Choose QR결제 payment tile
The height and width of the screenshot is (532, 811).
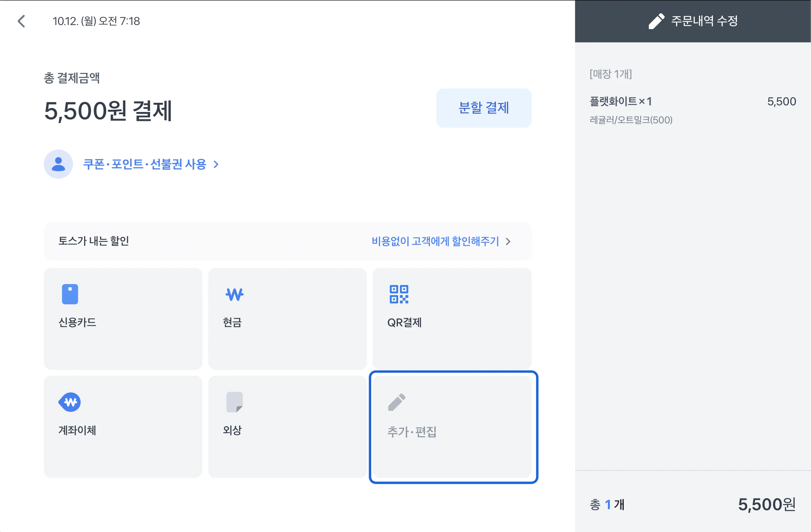(x=452, y=319)
